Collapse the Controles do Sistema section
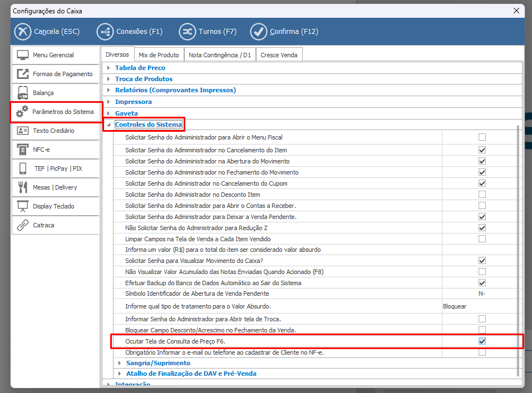The width and height of the screenshot is (532, 393). [109, 125]
